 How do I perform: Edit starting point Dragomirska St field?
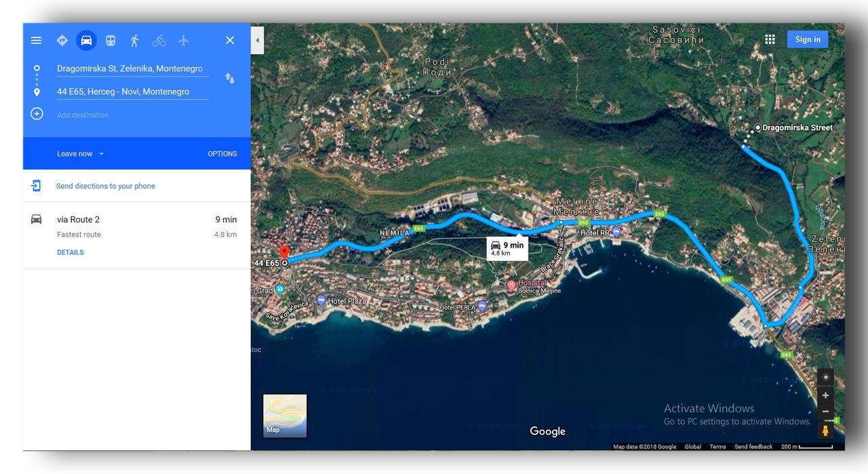132,68
